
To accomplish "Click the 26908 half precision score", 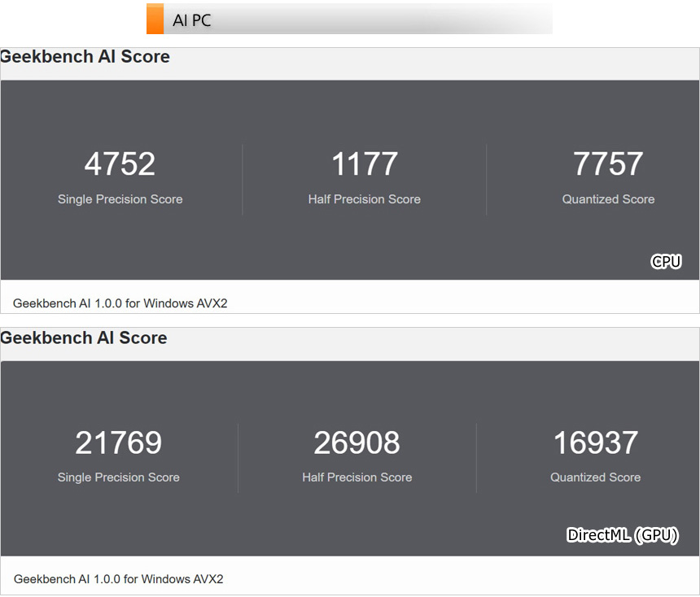I will [357, 443].
